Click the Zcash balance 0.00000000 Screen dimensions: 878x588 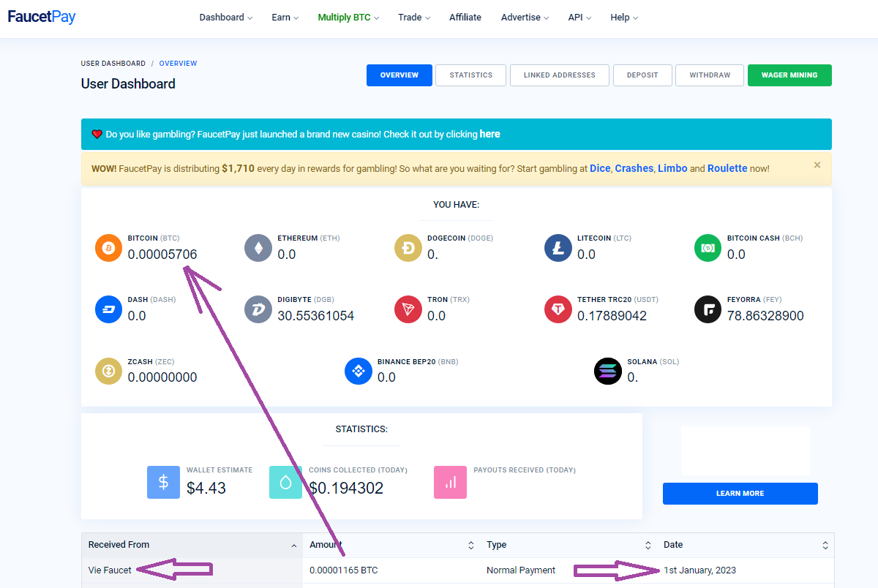click(x=162, y=377)
